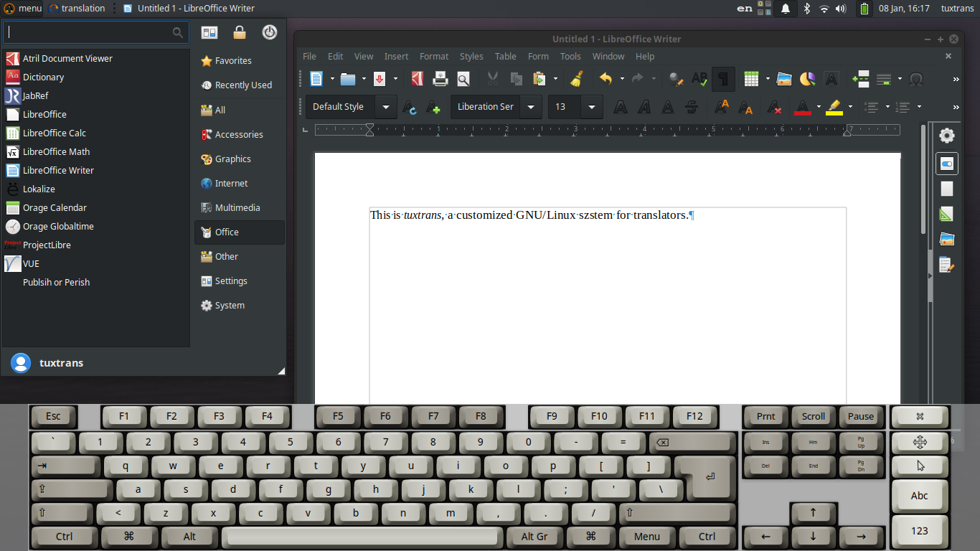The image size is (980, 551).
Task: Open a file using the folder icon
Action: [x=348, y=78]
